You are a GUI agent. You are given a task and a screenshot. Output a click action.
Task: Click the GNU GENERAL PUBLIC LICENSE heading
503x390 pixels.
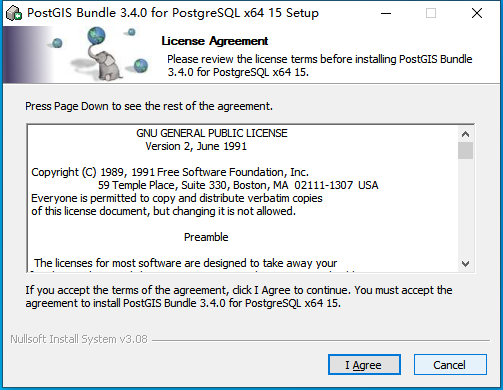click(212, 133)
